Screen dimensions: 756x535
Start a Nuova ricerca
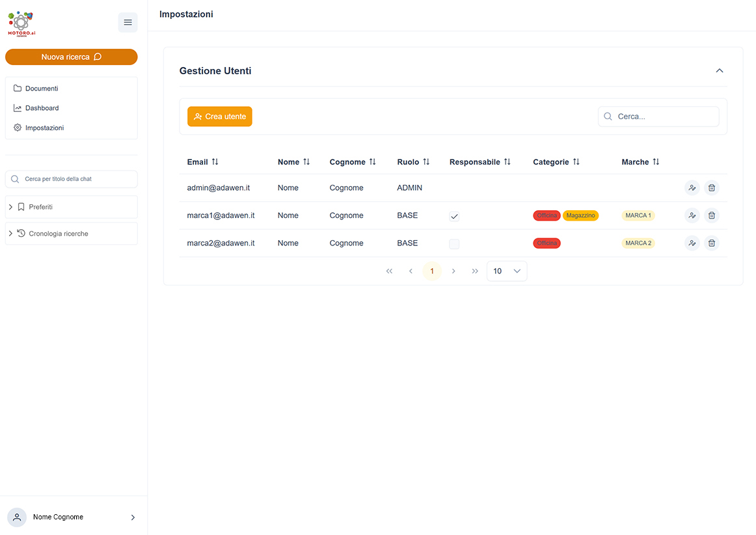click(x=72, y=57)
